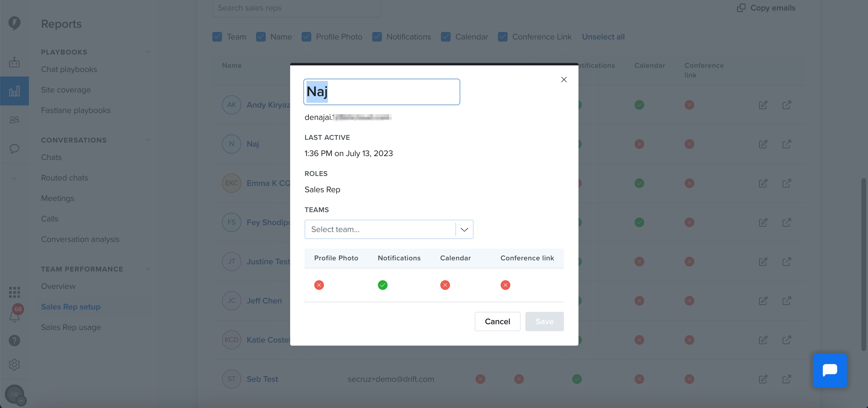The width and height of the screenshot is (868, 408).
Task: Click the Save button
Action: pyautogui.click(x=544, y=322)
